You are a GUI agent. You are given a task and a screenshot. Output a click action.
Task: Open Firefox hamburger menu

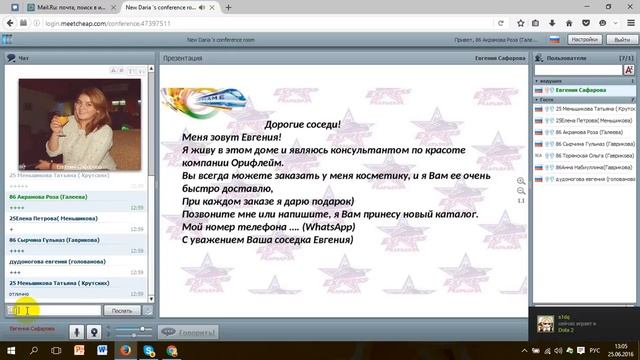[631, 23]
